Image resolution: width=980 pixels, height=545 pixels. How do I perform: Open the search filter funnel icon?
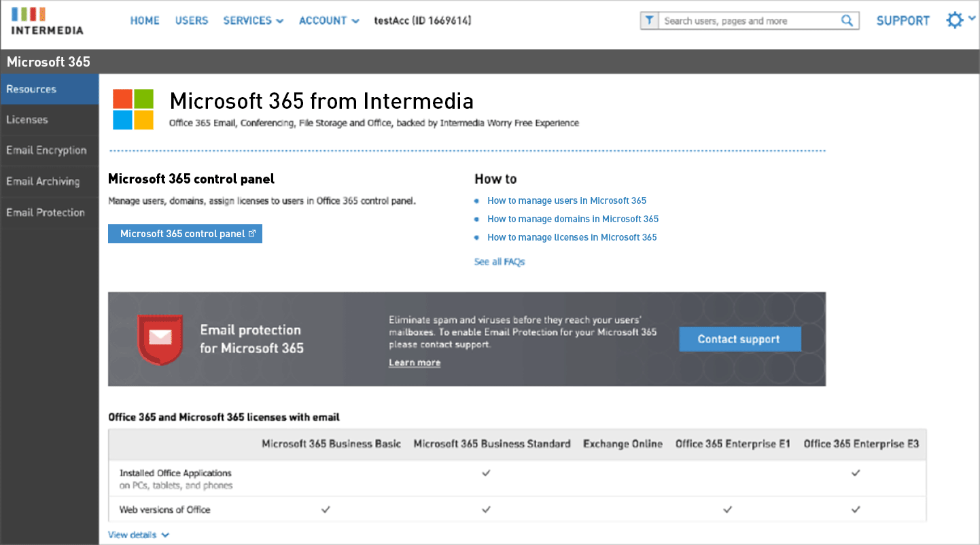tap(650, 21)
